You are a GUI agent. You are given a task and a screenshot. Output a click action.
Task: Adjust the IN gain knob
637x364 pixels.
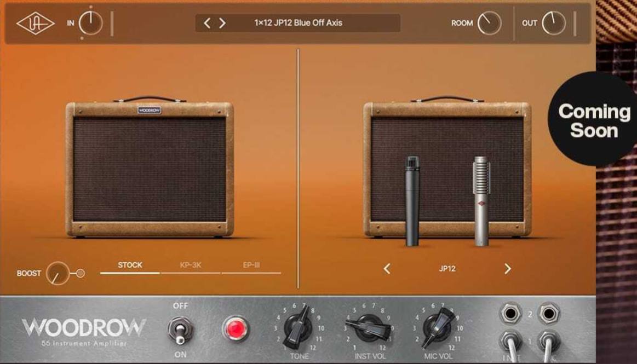[x=90, y=23]
